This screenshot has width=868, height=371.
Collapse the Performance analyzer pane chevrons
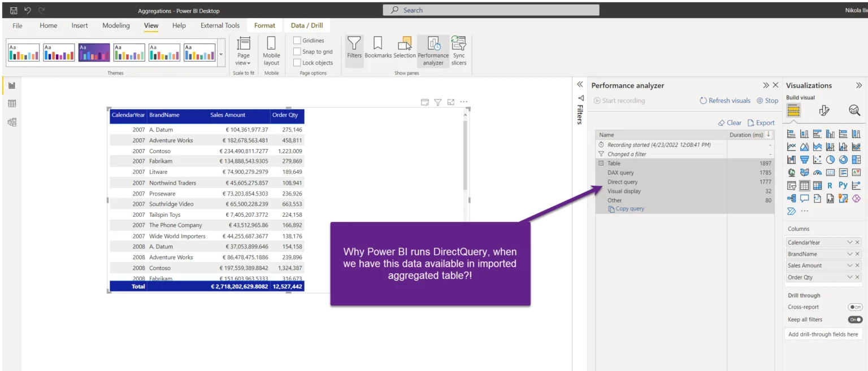click(766, 85)
